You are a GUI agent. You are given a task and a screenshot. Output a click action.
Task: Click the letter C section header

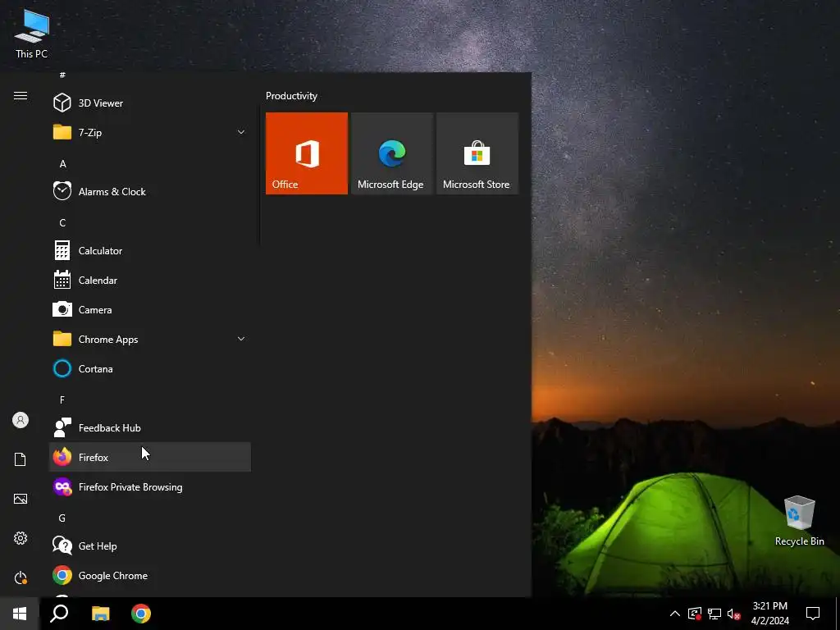coord(62,223)
